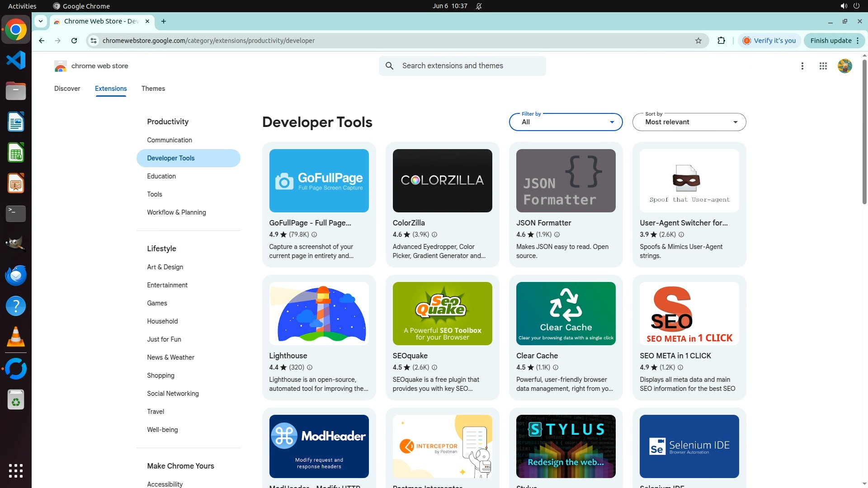Viewport: 868px width, 488px height.
Task: Select the Workflow & Planning category
Action: tap(176, 212)
